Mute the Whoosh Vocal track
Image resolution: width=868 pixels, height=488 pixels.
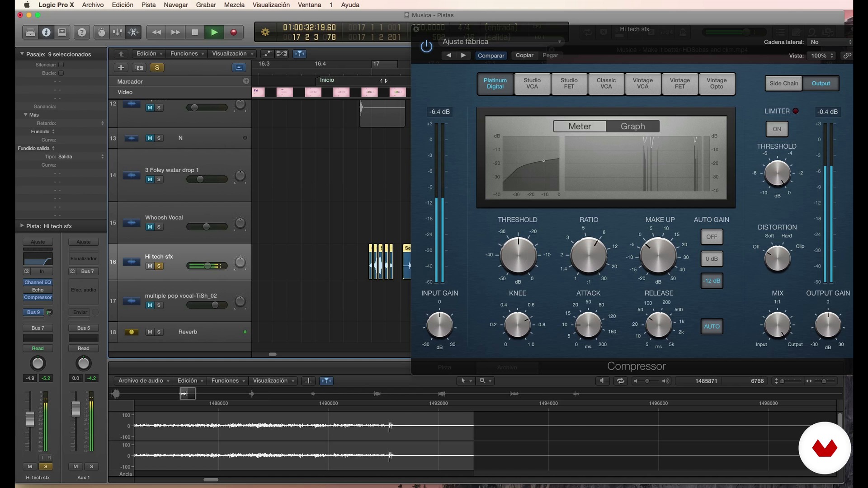pyautogui.click(x=150, y=227)
